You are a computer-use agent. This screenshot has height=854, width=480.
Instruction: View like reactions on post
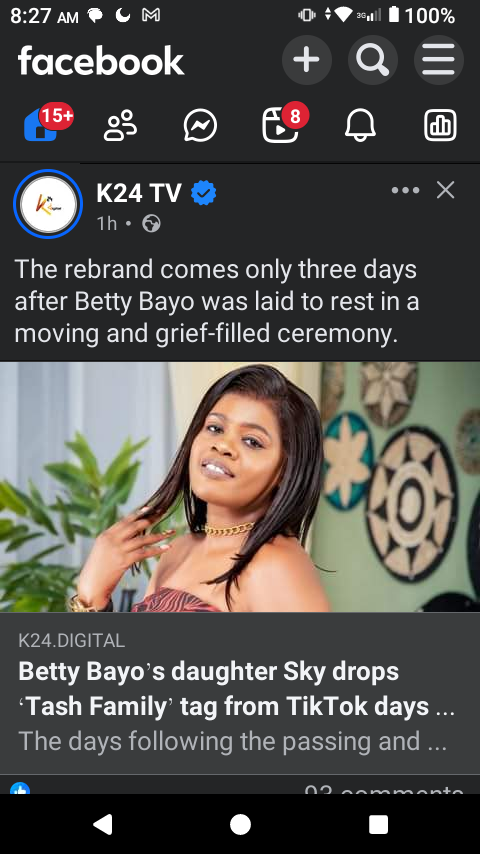click(20, 788)
